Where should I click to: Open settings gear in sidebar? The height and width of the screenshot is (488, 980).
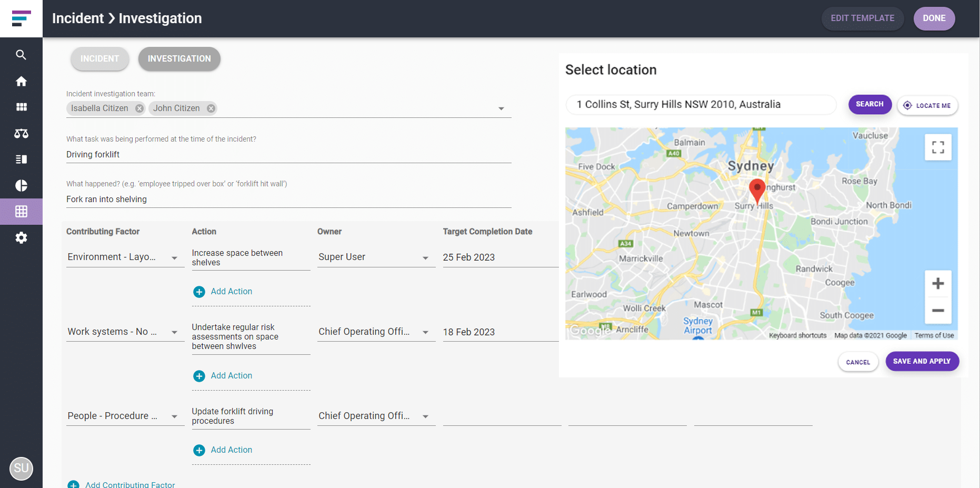click(21, 237)
